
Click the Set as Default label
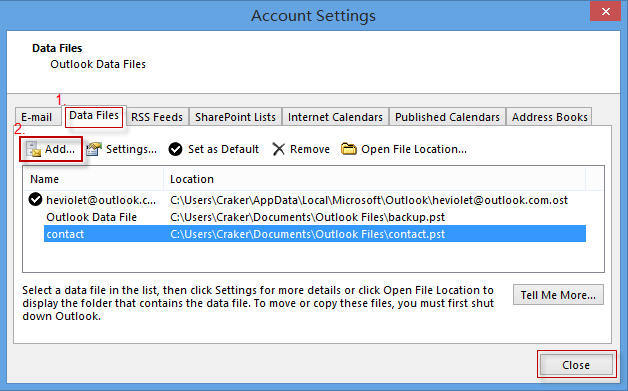click(x=223, y=149)
